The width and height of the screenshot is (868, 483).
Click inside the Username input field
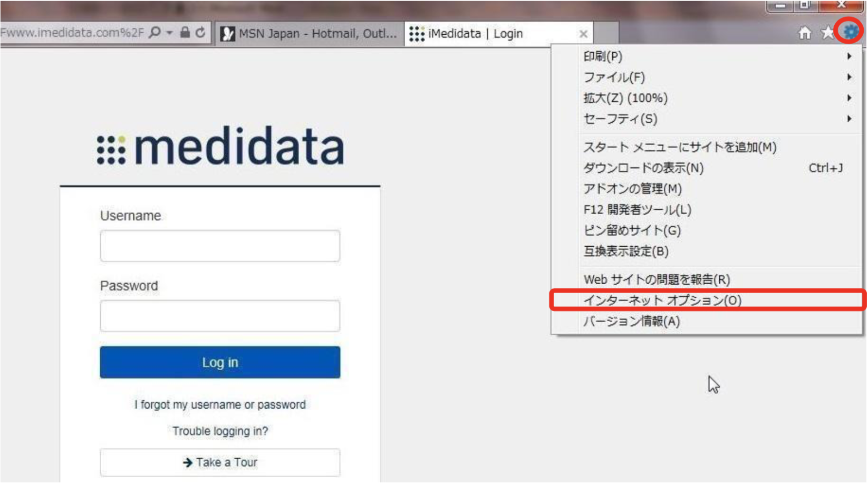pos(220,245)
